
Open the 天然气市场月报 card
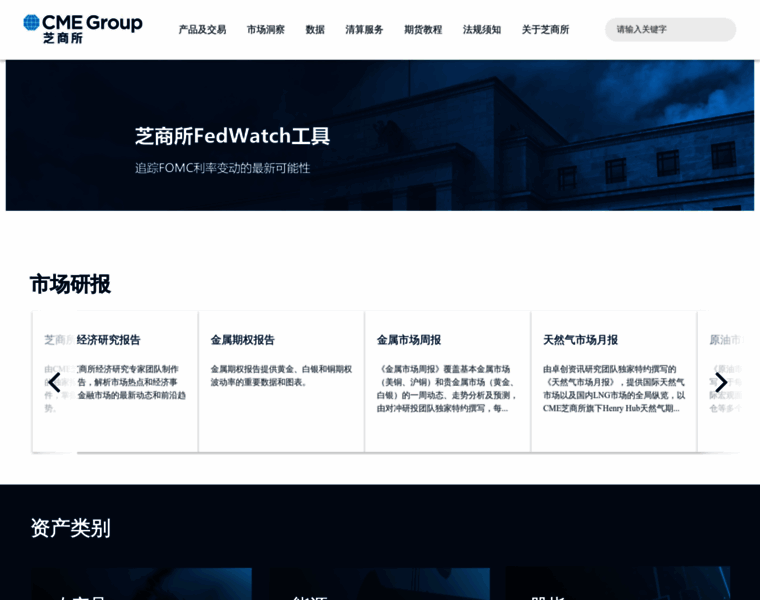(x=614, y=381)
